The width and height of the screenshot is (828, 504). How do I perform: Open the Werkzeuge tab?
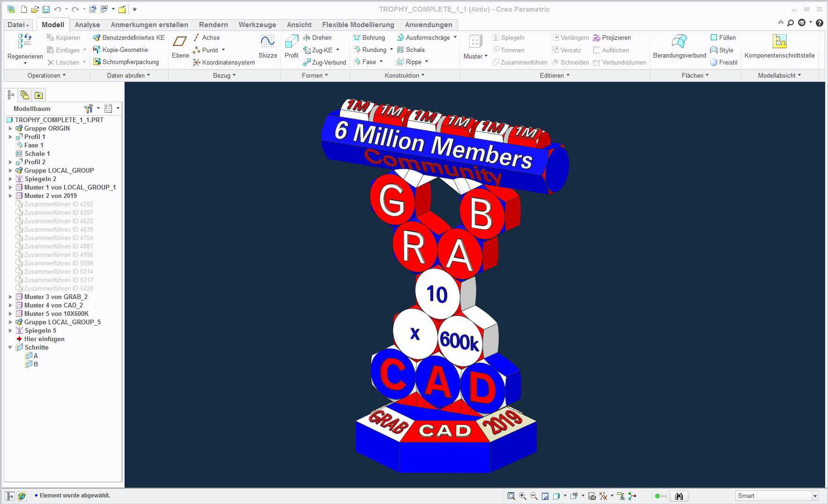pos(257,25)
